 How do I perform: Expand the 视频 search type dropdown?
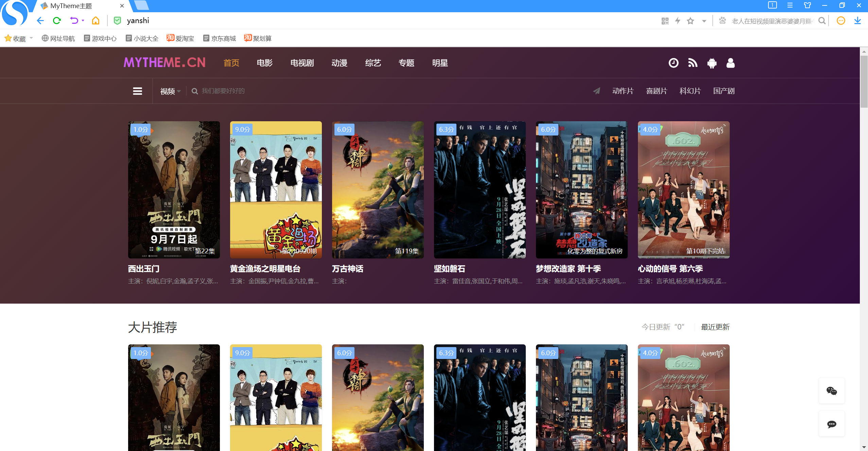pos(170,91)
